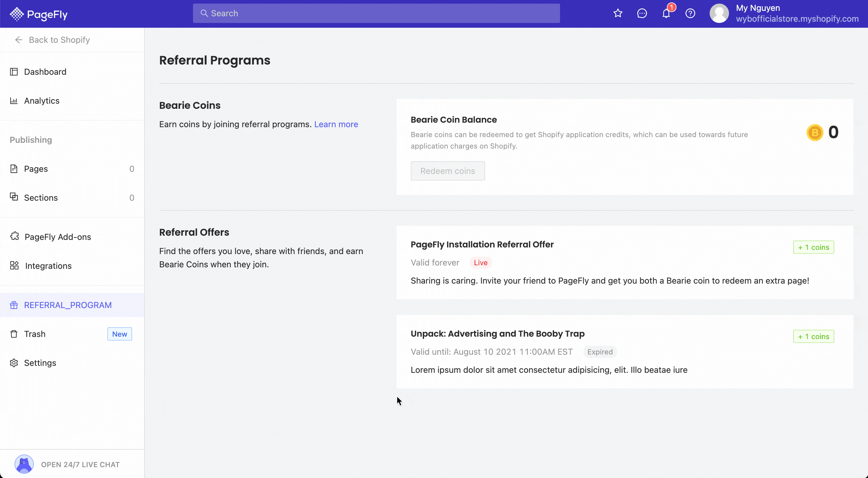Click the Integrations grid icon
Screen dimensions: 868x478
[x=14, y=266]
